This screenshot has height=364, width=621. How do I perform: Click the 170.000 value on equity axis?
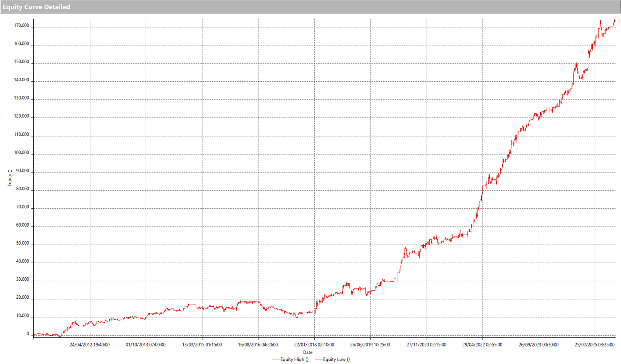(21, 26)
